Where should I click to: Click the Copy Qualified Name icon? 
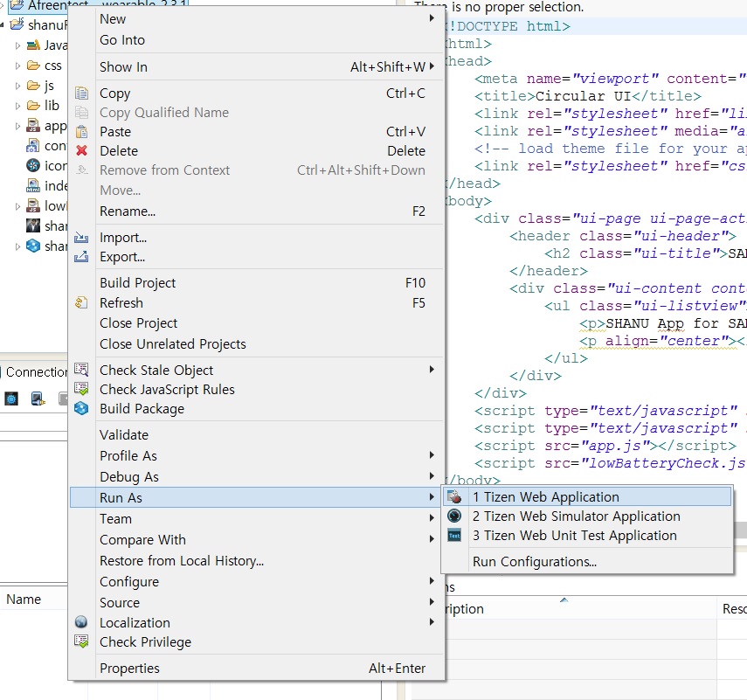point(81,113)
